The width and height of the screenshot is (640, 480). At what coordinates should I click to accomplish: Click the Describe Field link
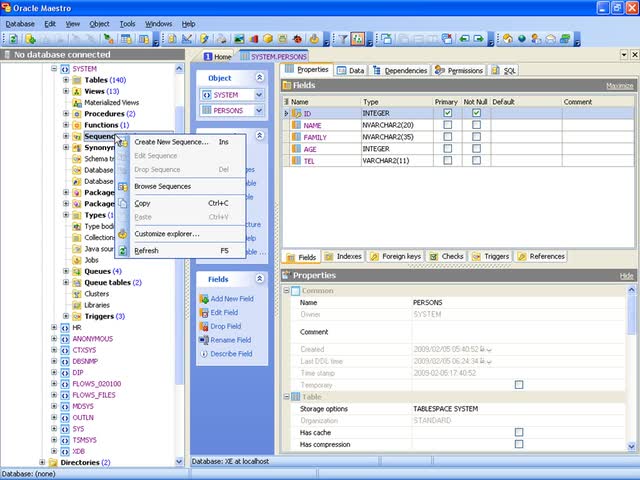click(231, 354)
